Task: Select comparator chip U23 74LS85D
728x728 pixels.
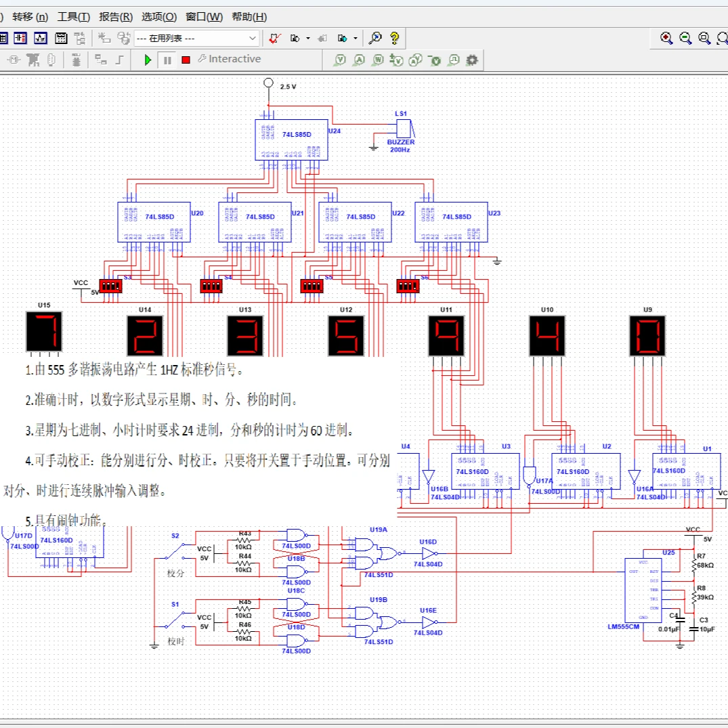Action: point(451,222)
